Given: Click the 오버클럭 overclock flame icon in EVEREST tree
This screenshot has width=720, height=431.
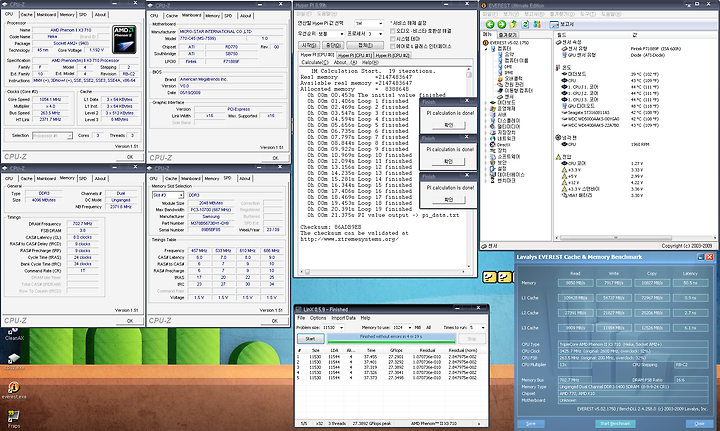Looking at the screenshot, I should point(500,78).
